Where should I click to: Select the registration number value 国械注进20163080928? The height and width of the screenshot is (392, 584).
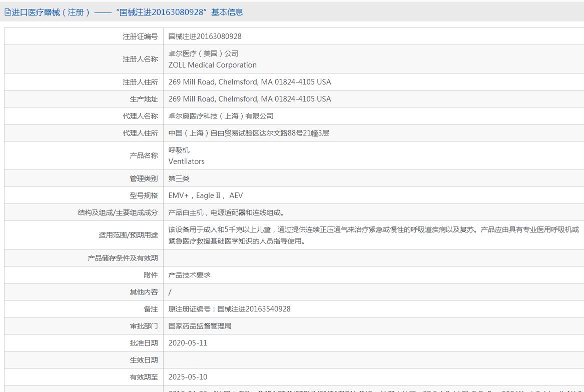205,36
